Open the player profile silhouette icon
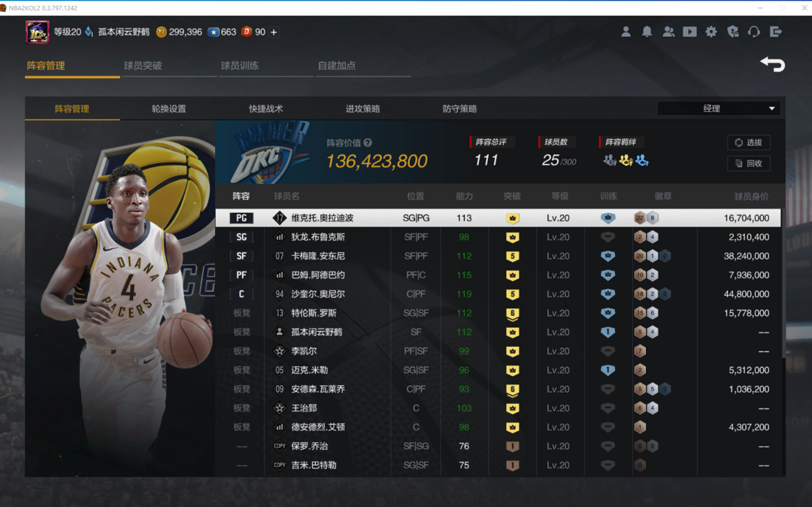Viewport: 812px width, 507px height. pos(626,32)
